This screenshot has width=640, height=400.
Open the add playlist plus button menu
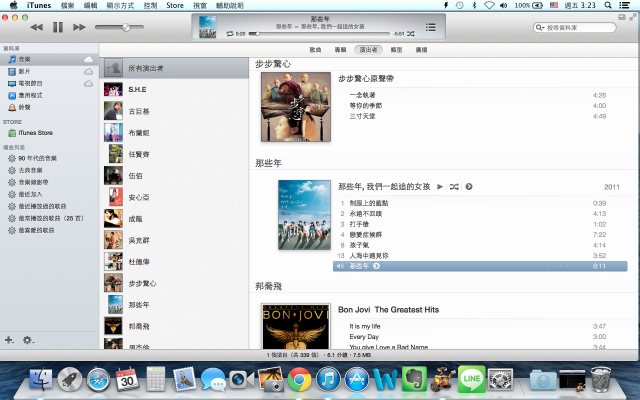coord(9,340)
